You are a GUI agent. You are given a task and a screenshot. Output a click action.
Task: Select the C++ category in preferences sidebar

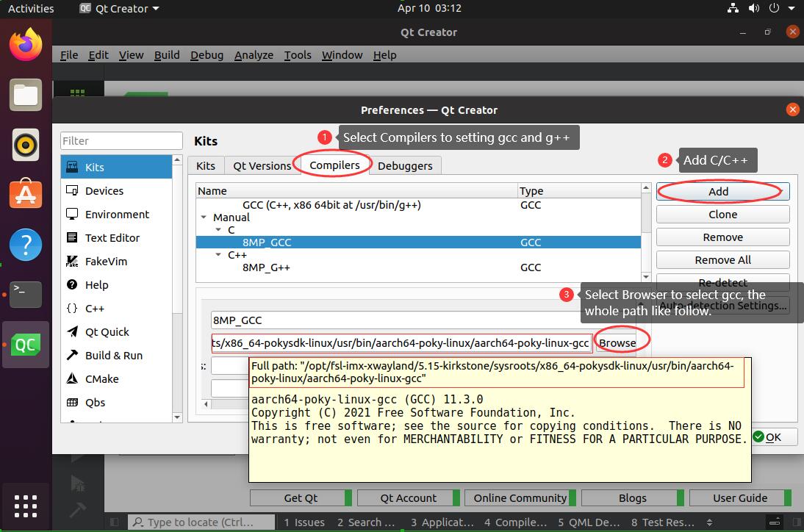(116, 309)
